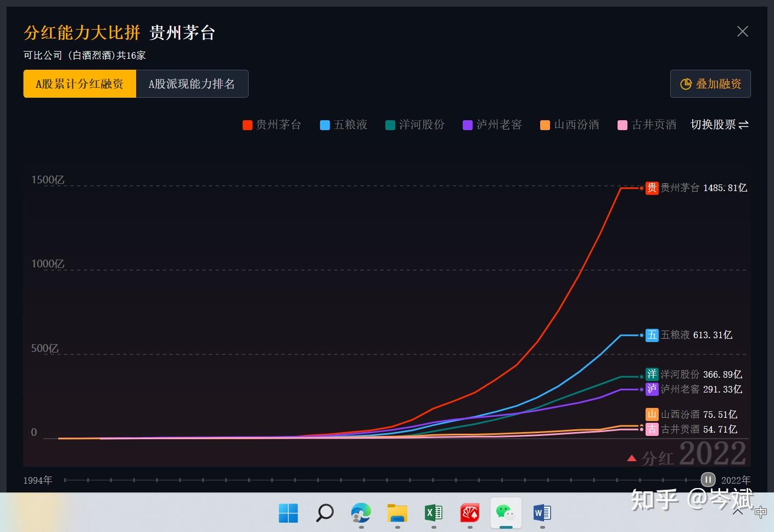The width and height of the screenshot is (774, 532).
Task: Toggle 山西汾酒 legend orange swatch
Action: click(545, 125)
